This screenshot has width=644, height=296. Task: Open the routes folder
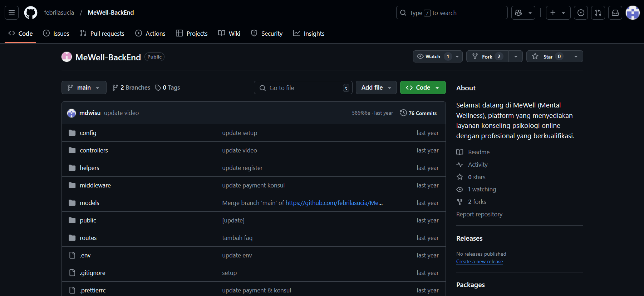88,238
